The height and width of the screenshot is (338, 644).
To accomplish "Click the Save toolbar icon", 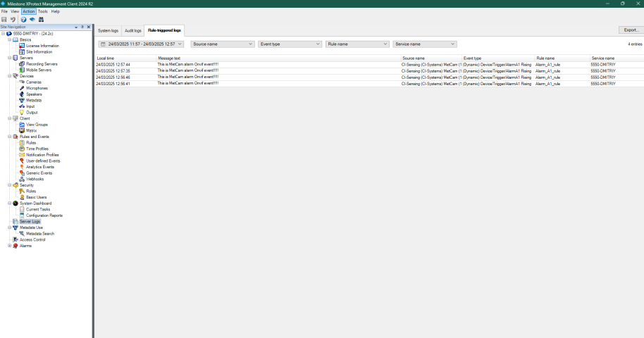I will click(x=4, y=20).
